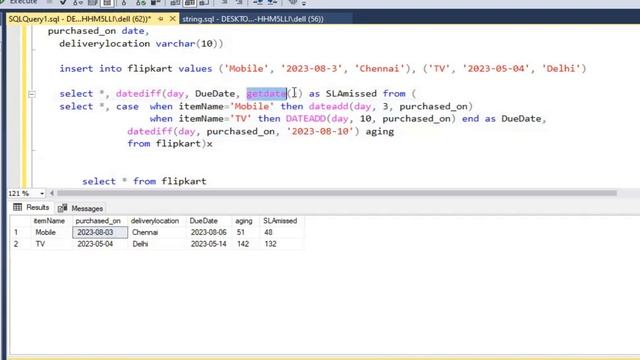Close the SQLQuery1.sql tab

pyautogui.click(x=173, y=19)
